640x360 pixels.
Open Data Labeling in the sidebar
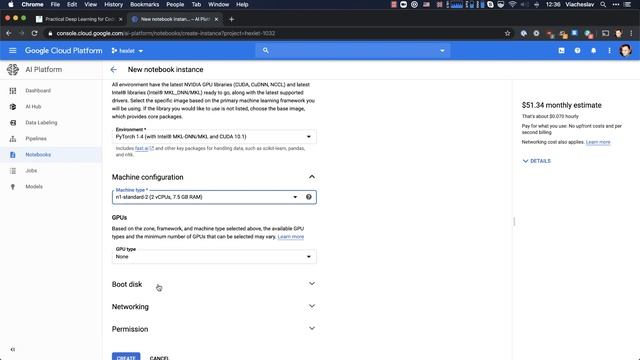pos(41,122)
